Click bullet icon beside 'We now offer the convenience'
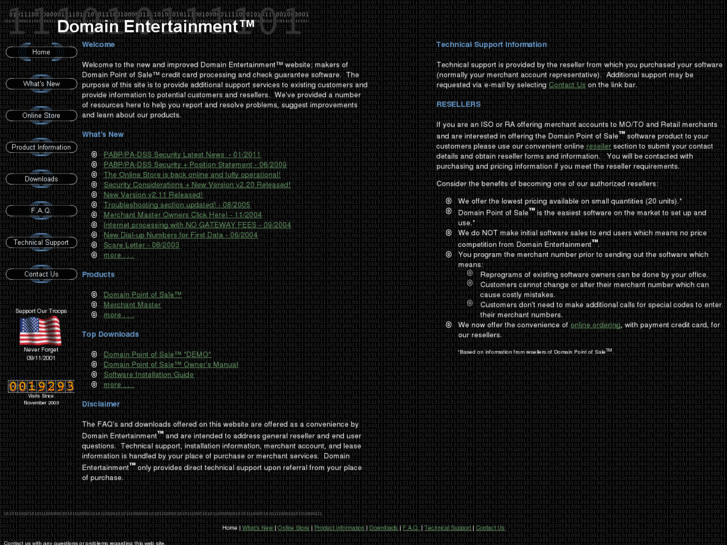This screenshot has width=727, height=545. pyautogui.click(x=448, y=325)
